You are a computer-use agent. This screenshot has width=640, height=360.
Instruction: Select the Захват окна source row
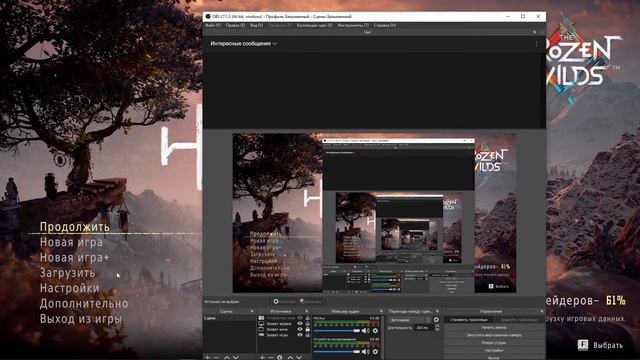(x=284, y=329)
